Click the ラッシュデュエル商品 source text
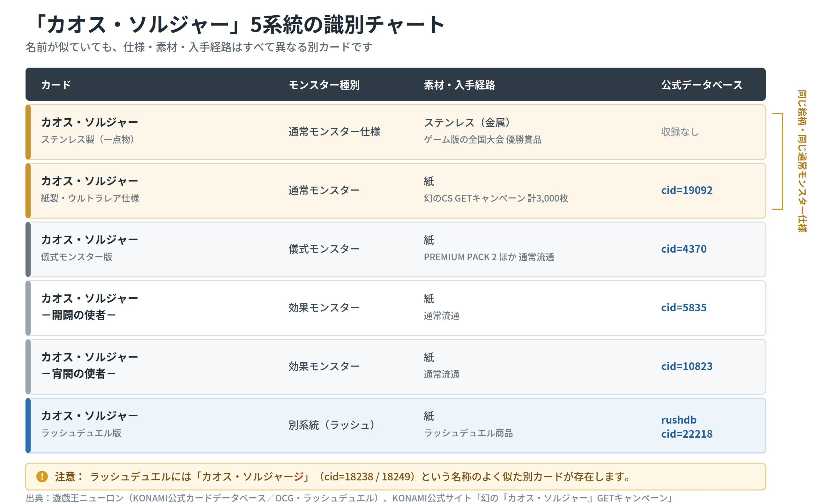This screenshot has height=504, width=836. (x=468, y=433)
